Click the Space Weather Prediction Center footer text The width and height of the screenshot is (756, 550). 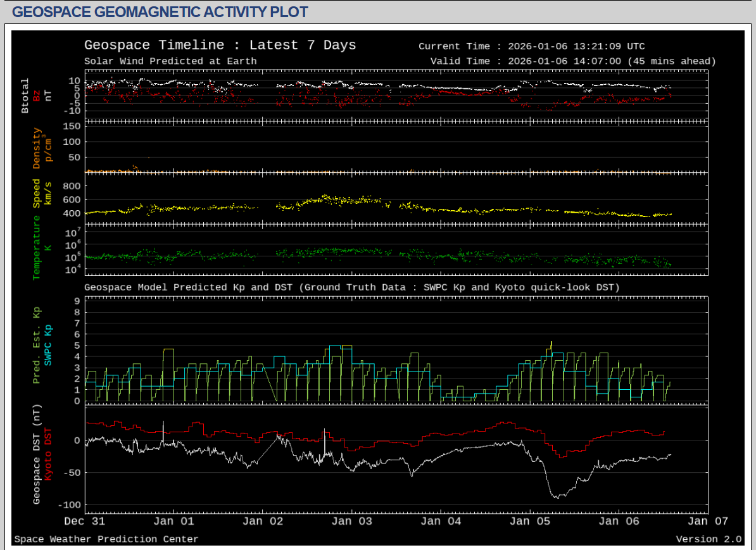click(x=106, y=539)
